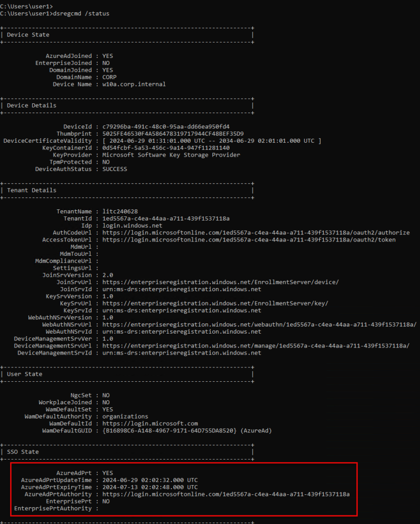
Task: Click the EnterprisePrt : NO line
Action: [x=78, y=501]
